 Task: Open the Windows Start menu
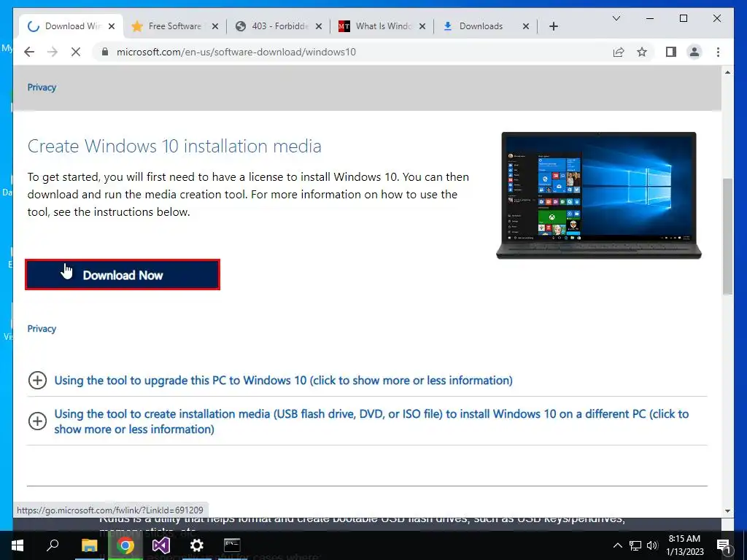pos(18,545)
